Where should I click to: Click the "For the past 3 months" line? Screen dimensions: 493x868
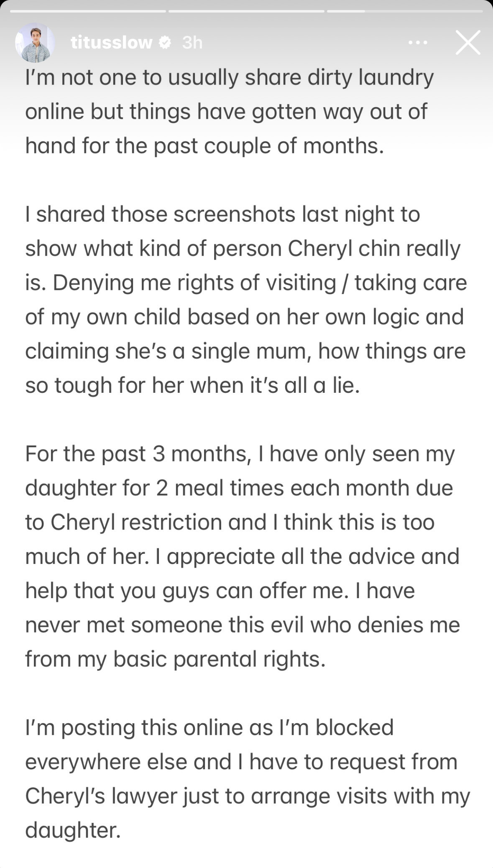[240, 454]
